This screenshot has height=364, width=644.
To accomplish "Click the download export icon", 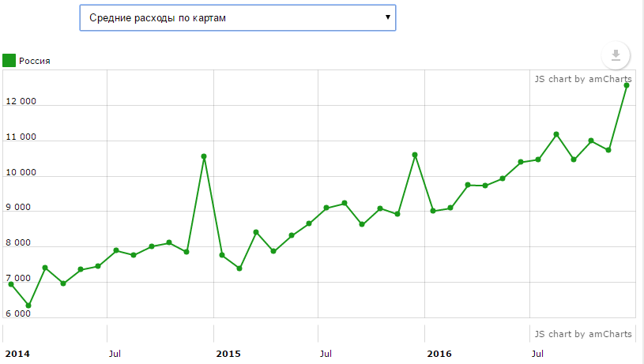I will point(616,56).
